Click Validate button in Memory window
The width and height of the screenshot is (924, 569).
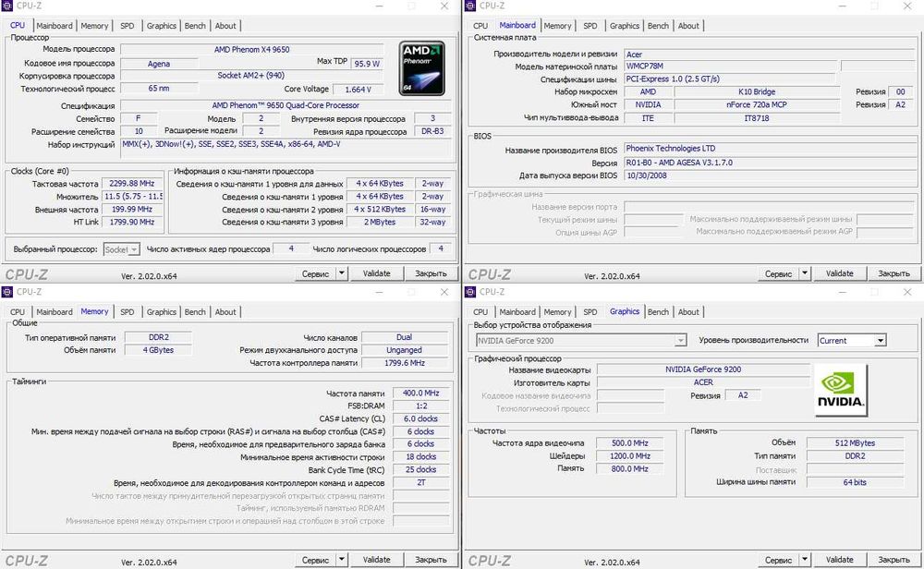[377, 560]
